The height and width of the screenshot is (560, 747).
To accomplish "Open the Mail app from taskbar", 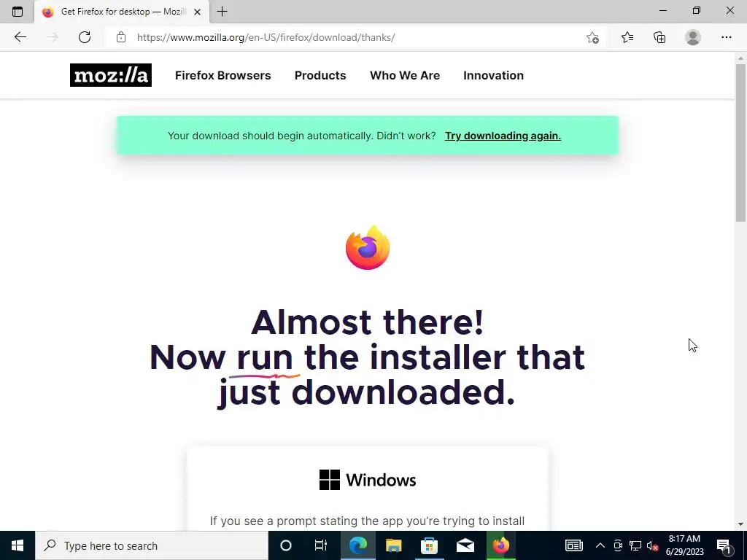I will (465, 545).
